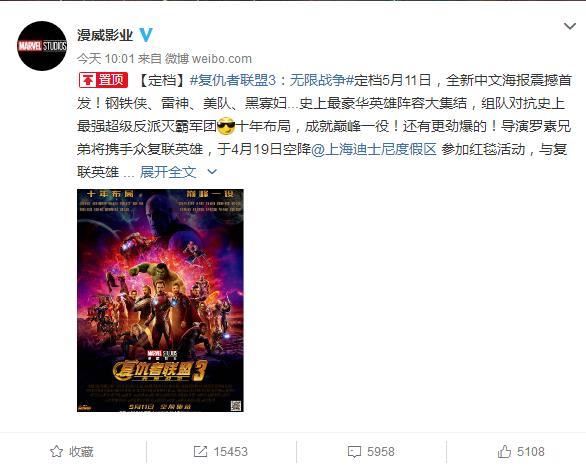The image size is (586, 469).
Task: Click the star favorite icon
Action: click(x=56, y=451)
